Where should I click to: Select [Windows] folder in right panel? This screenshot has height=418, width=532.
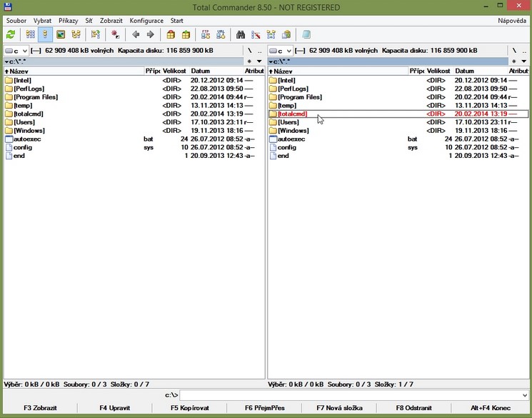coord(398,130)
